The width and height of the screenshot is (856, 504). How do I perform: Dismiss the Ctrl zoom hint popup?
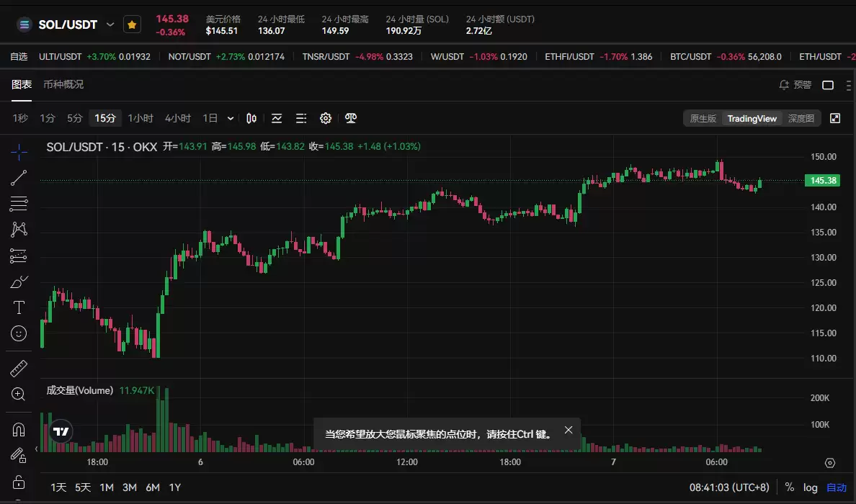(569, 430)
